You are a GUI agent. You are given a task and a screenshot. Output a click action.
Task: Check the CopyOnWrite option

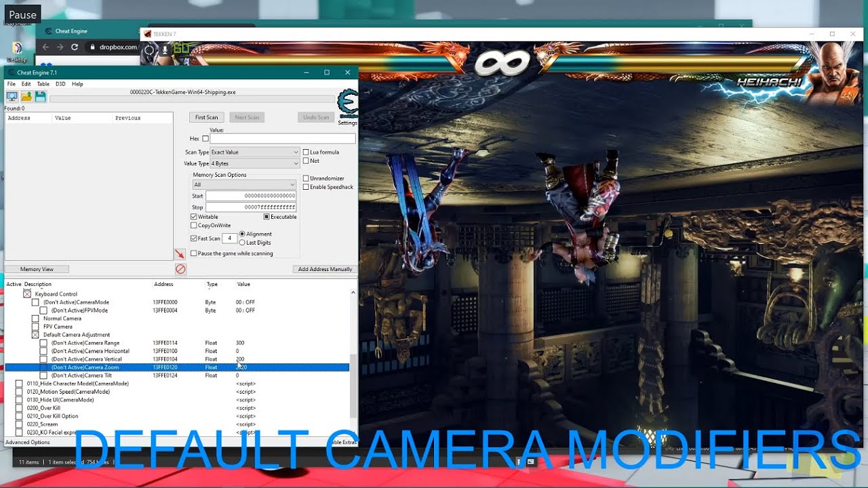click(194, 226)
